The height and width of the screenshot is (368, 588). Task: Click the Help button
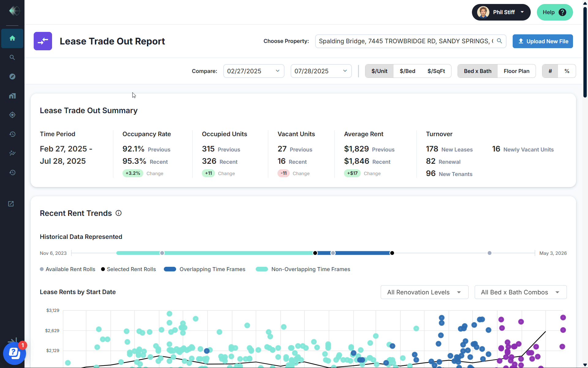[554, 12]
